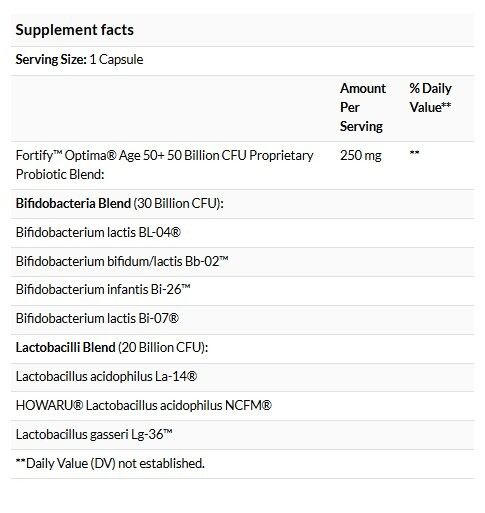This screenshot has width=485, height=513.
Task: Select HOWARU Lactobacillus acidophilus NCFM row
Action: 242,406
